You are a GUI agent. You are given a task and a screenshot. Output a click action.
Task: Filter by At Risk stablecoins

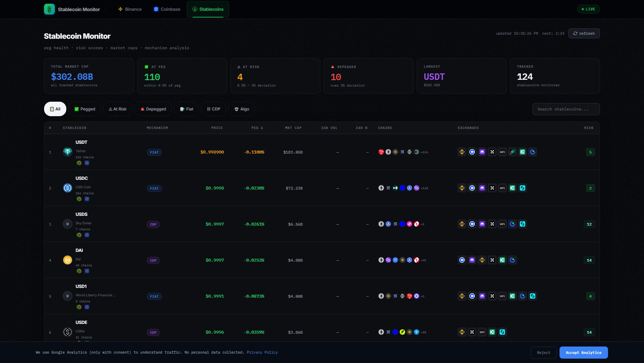[118, 109]
